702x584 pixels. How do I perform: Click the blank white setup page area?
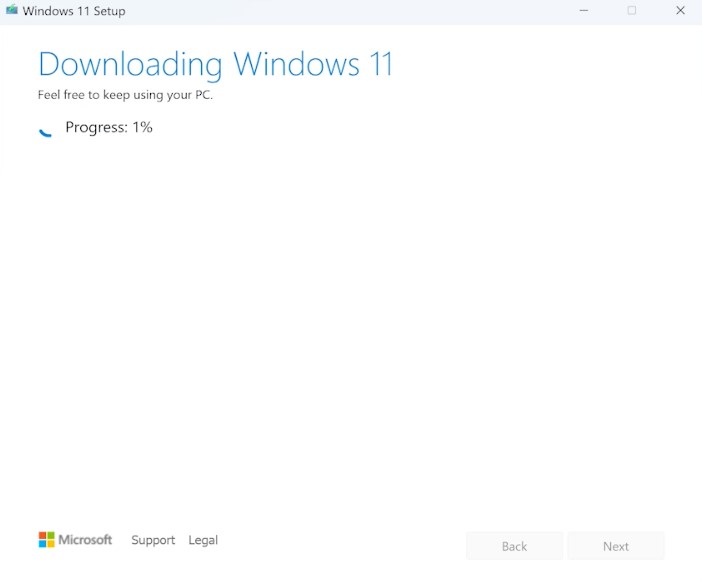pos(350,320)
